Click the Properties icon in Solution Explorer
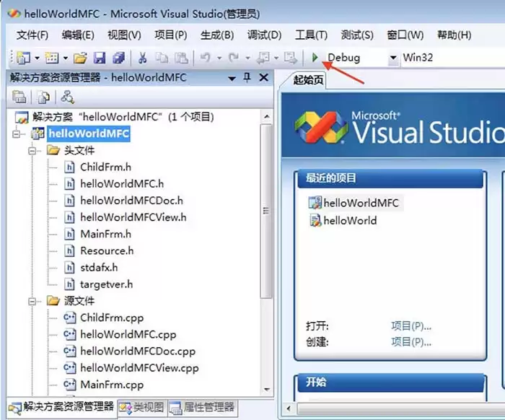This screenshot has width=505, height=420. (x=19, y=97)
